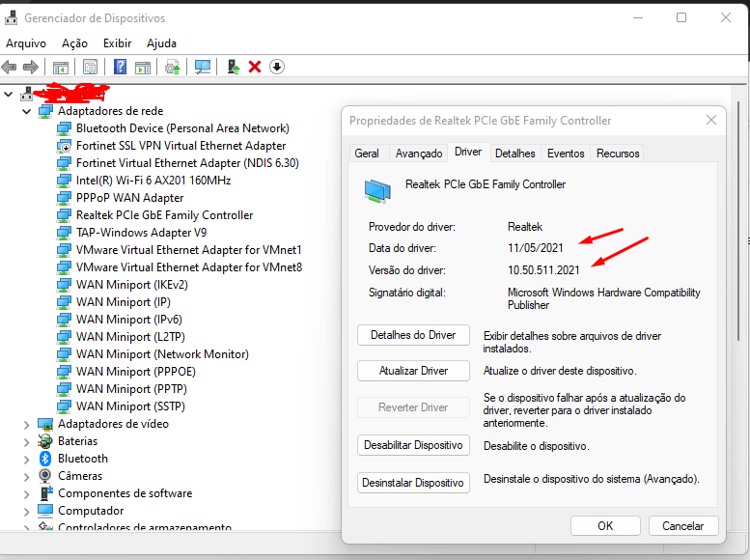Click the red X Uninstall device icon
750x560 pixels.
(255, 67)
